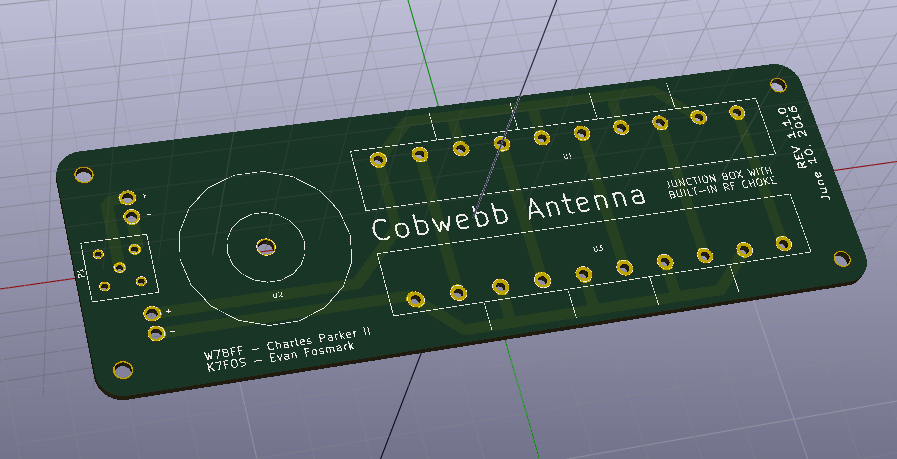This screenshot has width=897, height=459.
Task: Click the U2 reference label under the circle
Action: tap(278, 295)
